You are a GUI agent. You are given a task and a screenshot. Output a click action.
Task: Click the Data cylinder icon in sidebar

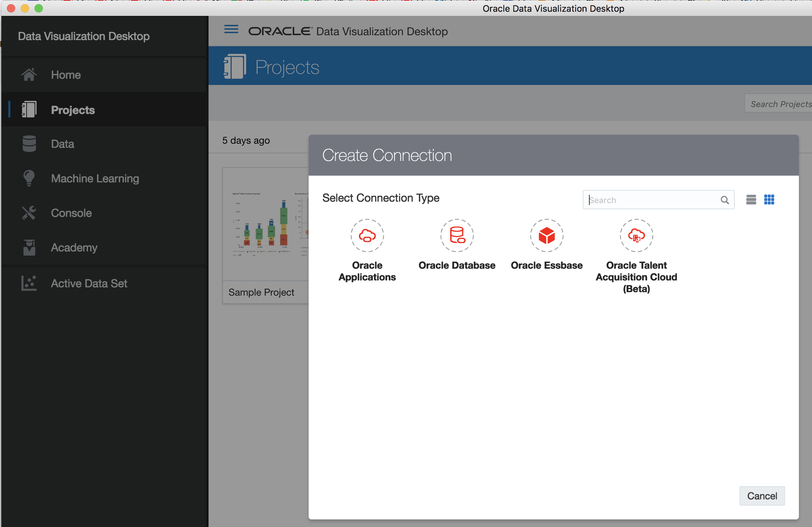click(29, 144)
